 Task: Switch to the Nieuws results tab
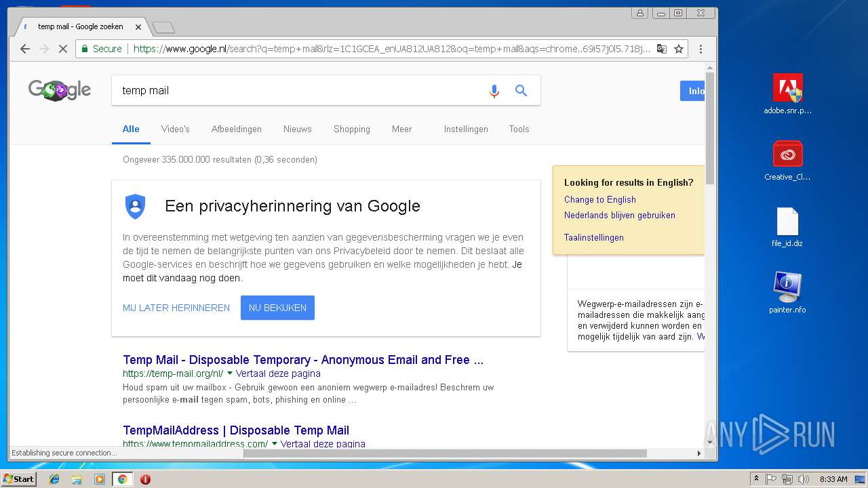[x=298, y=129]
